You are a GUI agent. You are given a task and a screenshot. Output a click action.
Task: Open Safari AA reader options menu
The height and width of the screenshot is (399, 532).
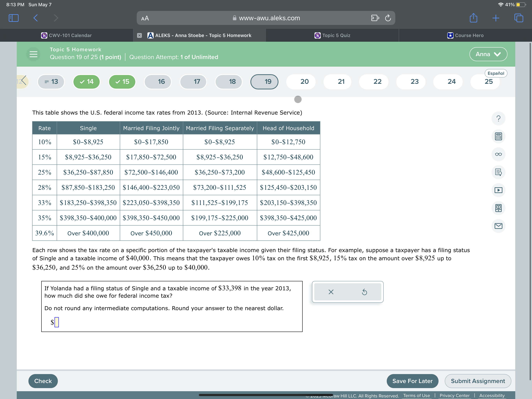tap(145, 18)
